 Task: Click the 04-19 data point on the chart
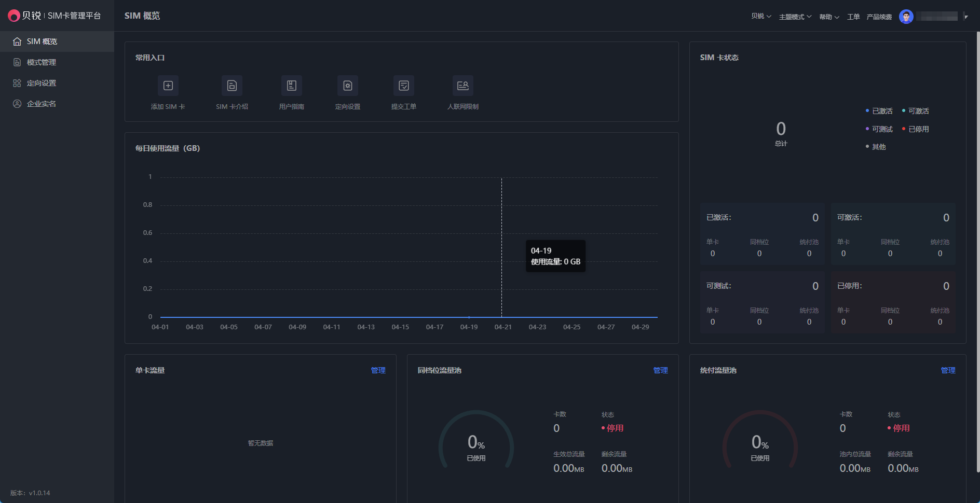pyautogui.click(x=469, y=317)
